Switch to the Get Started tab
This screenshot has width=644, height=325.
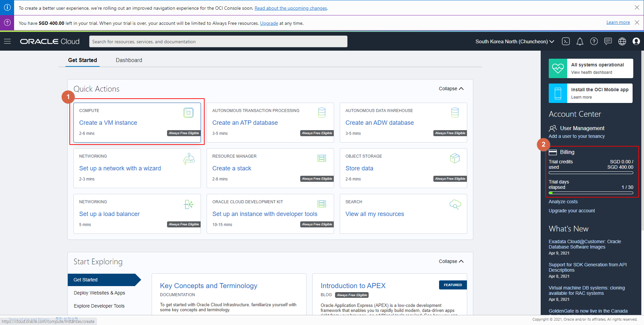(83, 60)
